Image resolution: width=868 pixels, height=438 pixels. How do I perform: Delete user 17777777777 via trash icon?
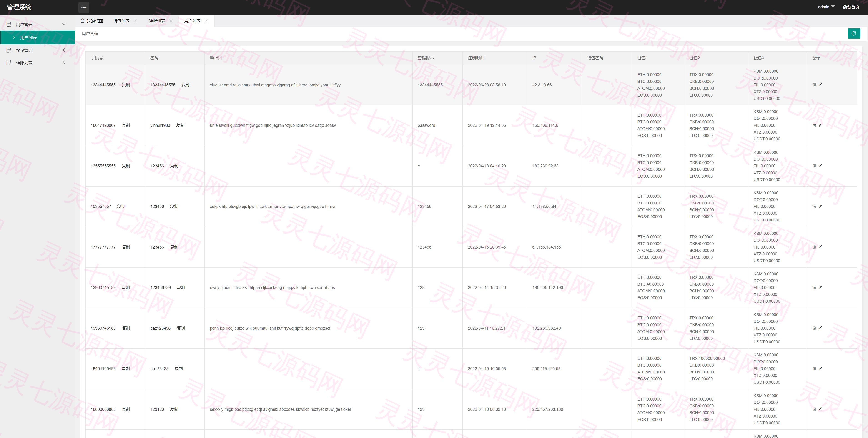(x=814, y=247)
